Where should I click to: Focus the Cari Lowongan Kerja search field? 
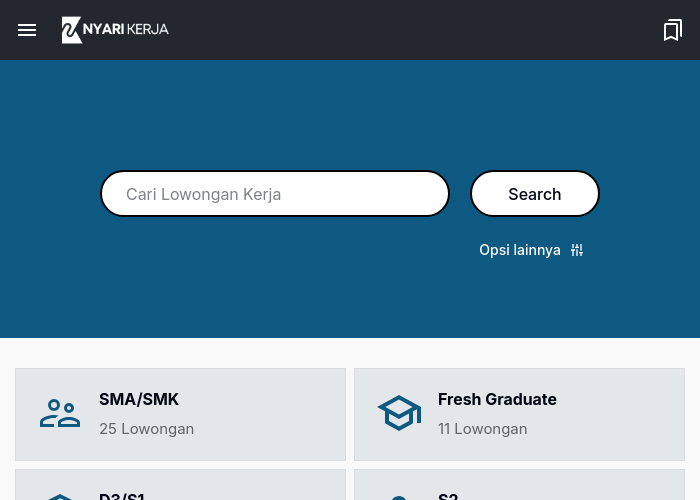(275, 194)
